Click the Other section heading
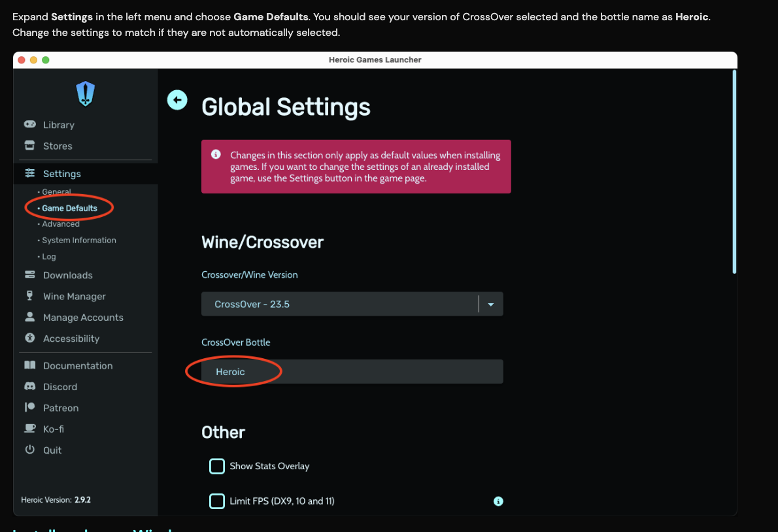778x532 pixels. click(x=224, y=433)
